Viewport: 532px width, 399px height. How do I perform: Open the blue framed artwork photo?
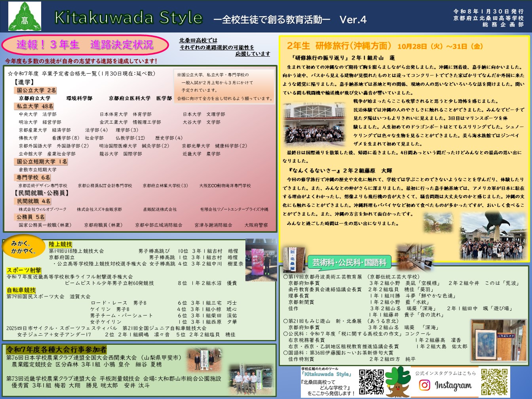pyautogui.click(x=498, y=340)
